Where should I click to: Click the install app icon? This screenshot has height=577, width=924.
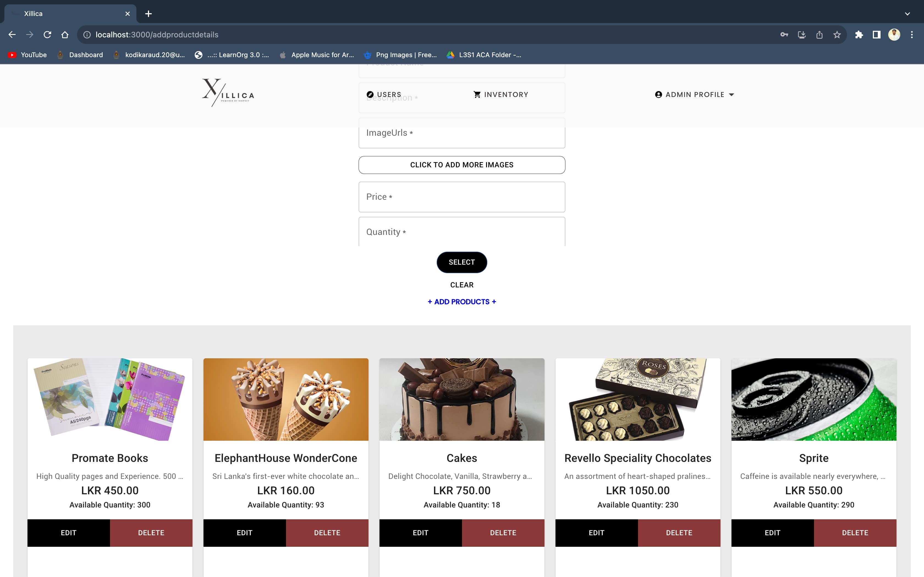[802, 35]
